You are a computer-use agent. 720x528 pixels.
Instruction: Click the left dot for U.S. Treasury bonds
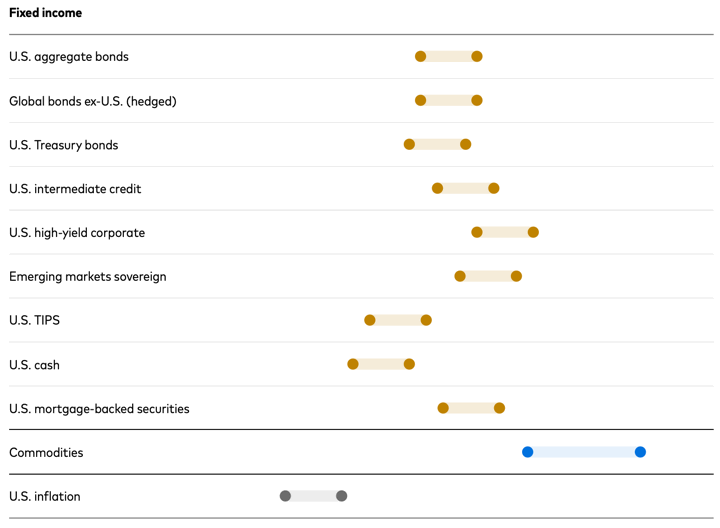409,145
